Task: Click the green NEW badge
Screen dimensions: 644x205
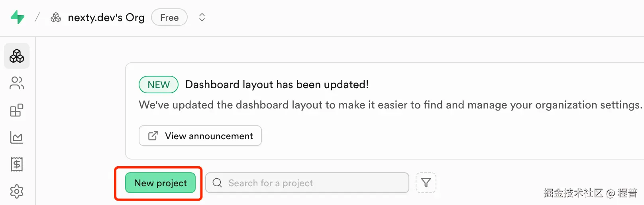Action: point(159,85)
